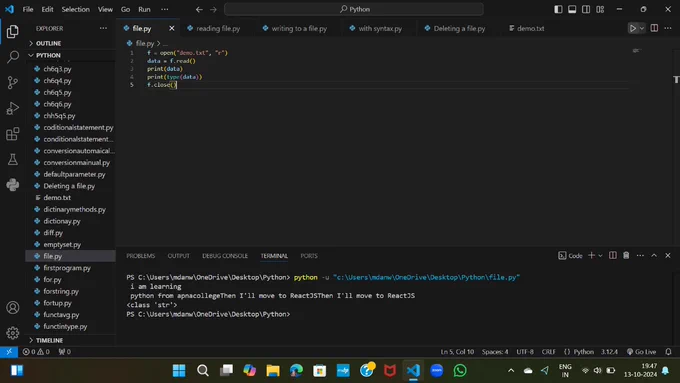
Task: Open the Accounts menu icon
Action: click(13, 308)
